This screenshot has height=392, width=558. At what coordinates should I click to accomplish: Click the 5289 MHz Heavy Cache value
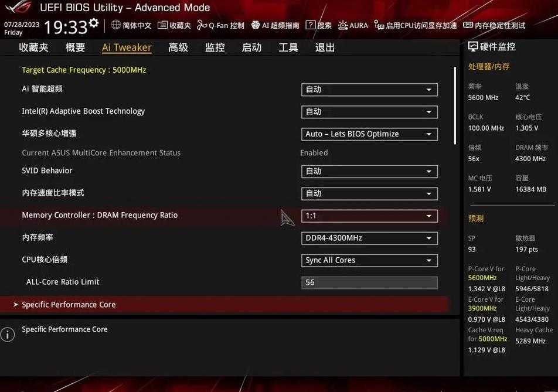530,341
